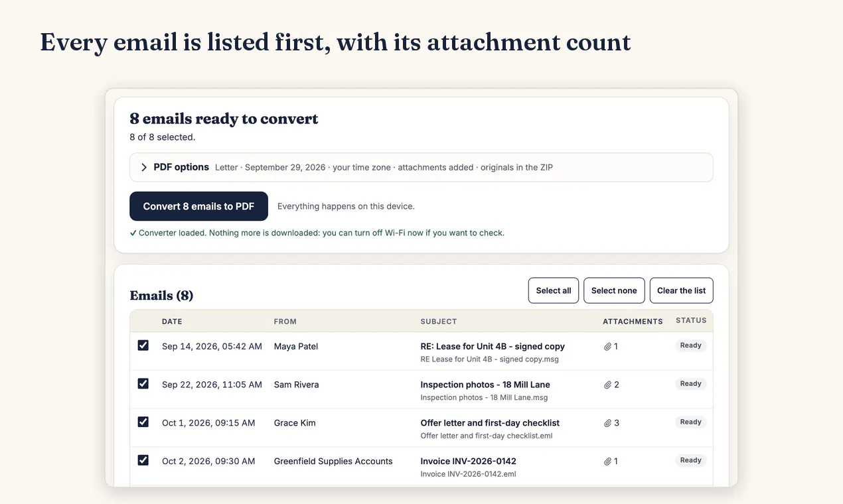Click the paperclip icon in Grace Kim's row
This screenshot has width=843, height=504.
point(607,424)
